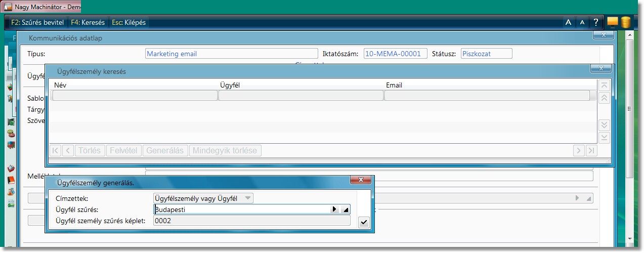The image size is (644, 253).
Task: Decrease font size with the small A icon
Action: (582, 22)
